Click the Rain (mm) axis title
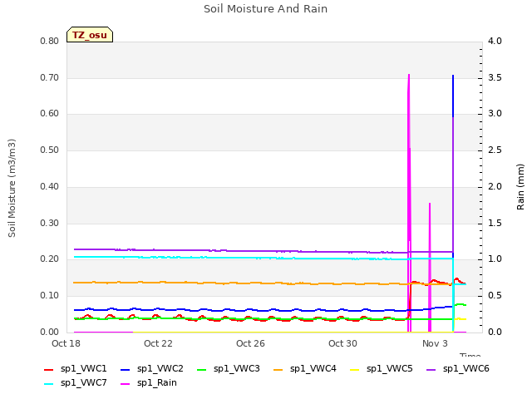 click(x=520, y=187)
